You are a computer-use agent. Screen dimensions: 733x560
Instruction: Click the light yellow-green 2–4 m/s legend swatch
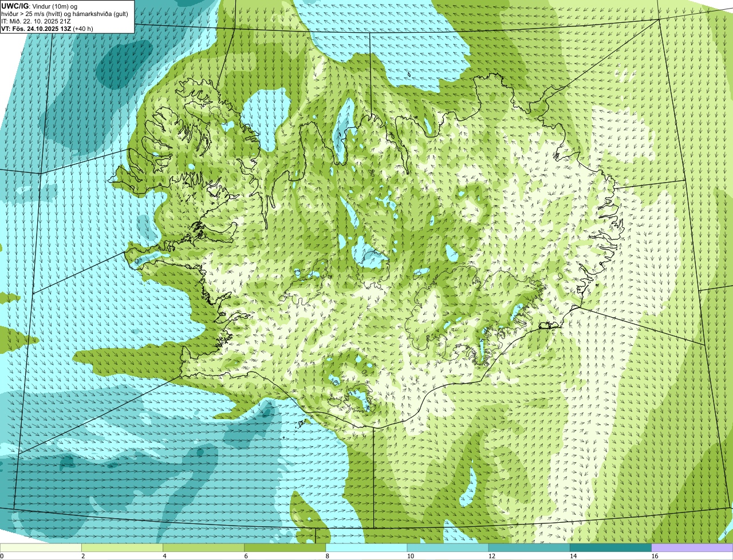pyautogui.click(x=123, y=548)
